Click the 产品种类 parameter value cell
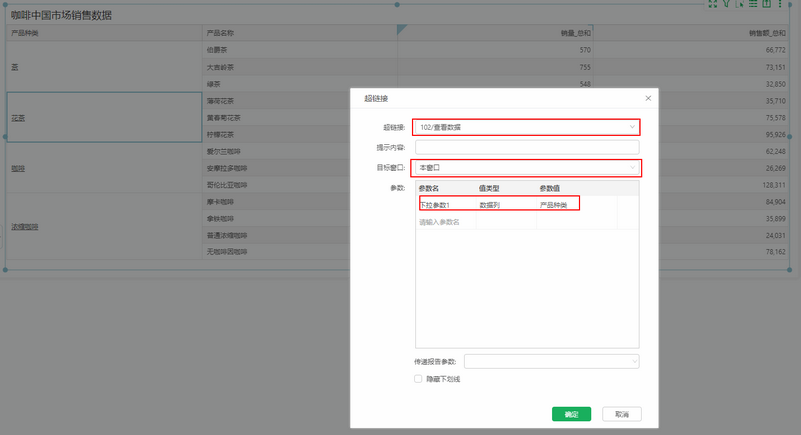801x435 pixels. (577, 205)
